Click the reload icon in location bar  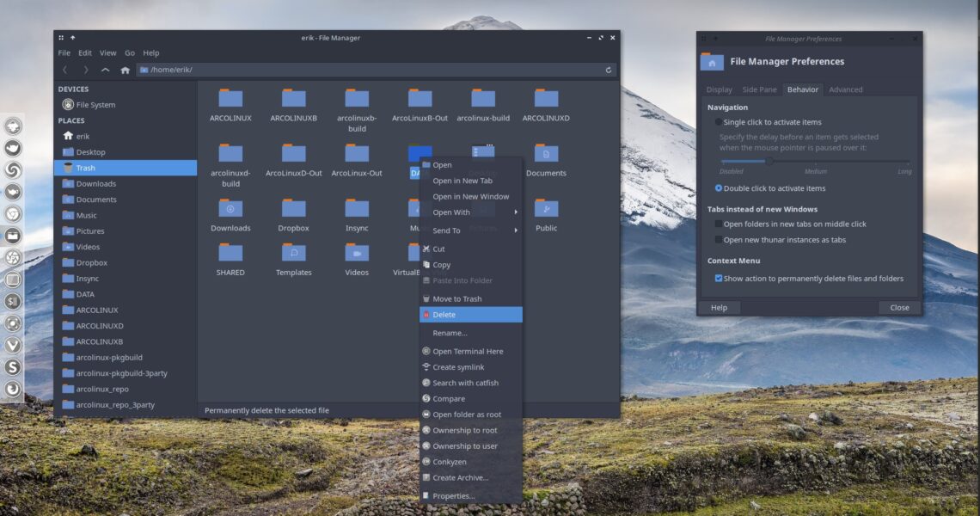click(x=609, y=70)
